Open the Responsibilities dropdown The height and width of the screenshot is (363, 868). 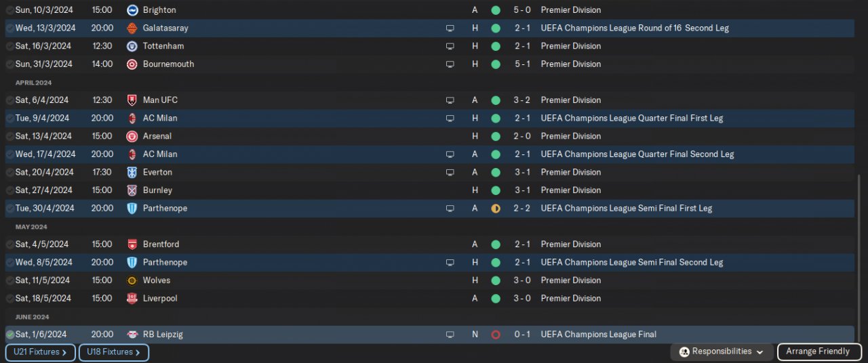click(x=722, y=352)
